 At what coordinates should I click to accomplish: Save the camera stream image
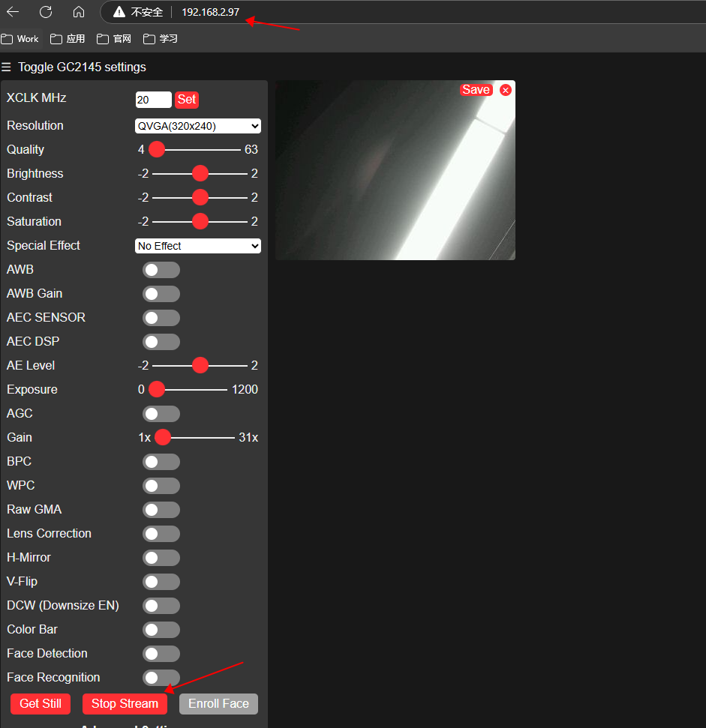point(476,90)
